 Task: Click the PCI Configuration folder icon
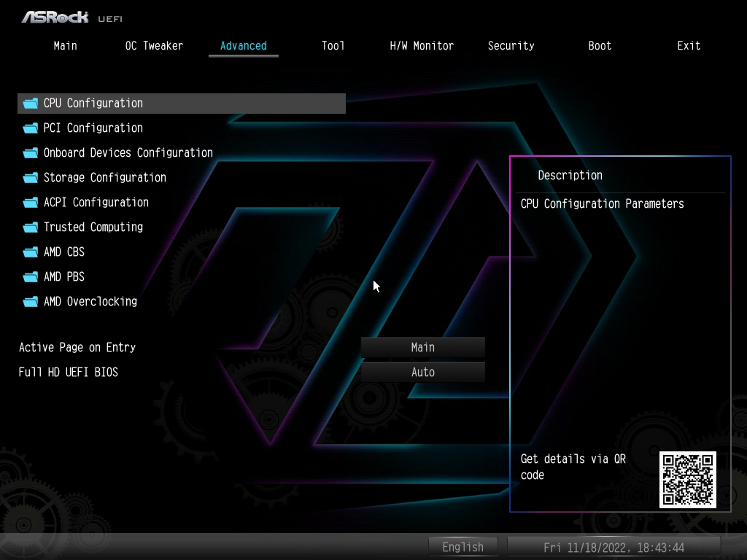pos(31,128)
